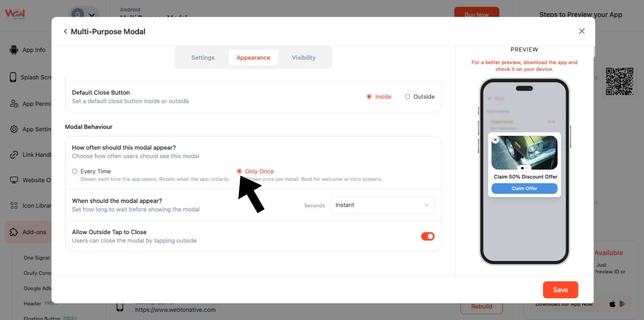644x320 pixels.
Task: Click the App Info sidebar icon
Action: tap(13, 50)
